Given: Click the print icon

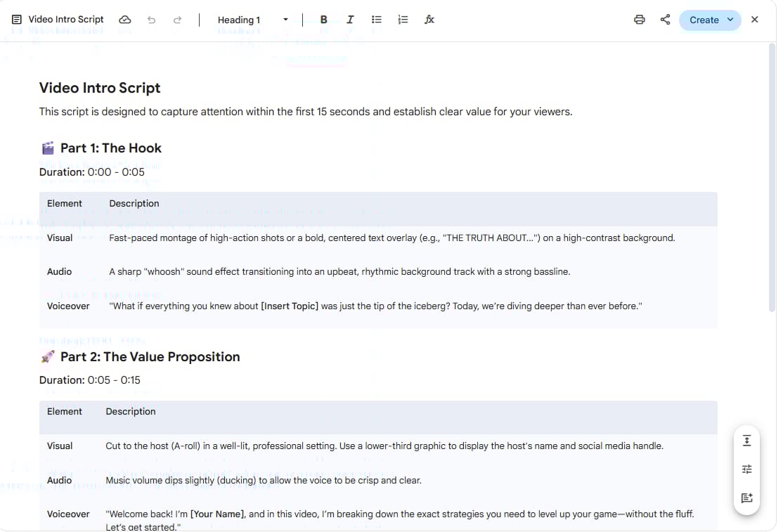Looking at the screenshot, I should pos(639,20).
